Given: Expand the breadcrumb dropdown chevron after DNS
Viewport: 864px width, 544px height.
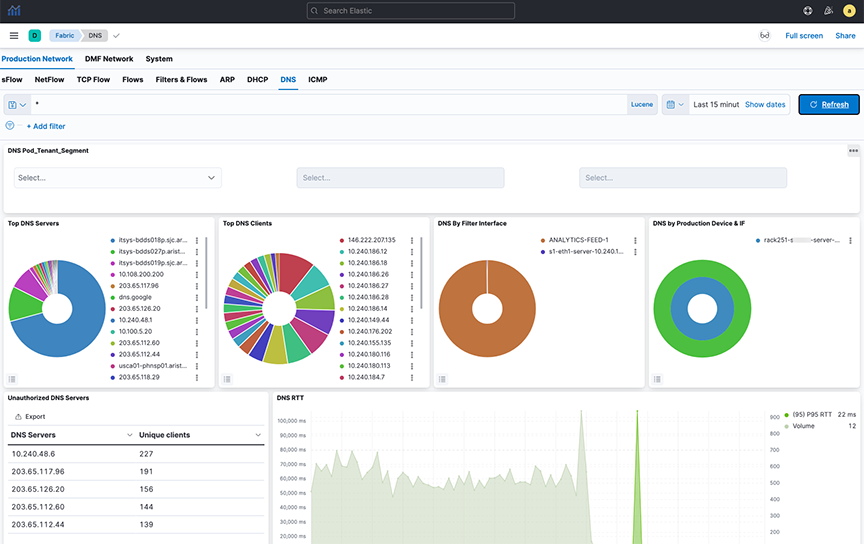Looking at the screenshot, I should [x=116, y=36].
